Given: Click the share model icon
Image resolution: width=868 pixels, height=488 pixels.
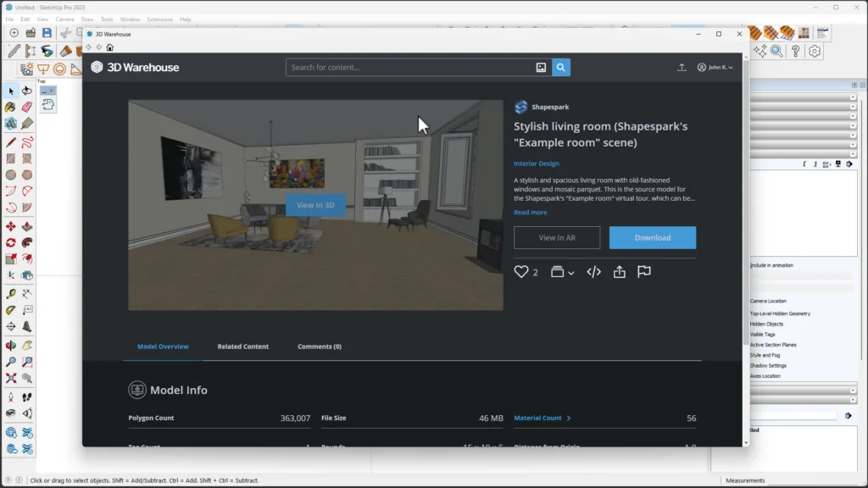Looking at the screenshot, I should point(619,272).
